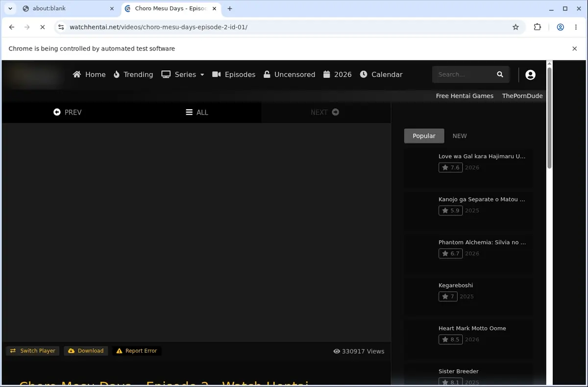Open the Kegareboshi sidebar entry

coord(456,285)
